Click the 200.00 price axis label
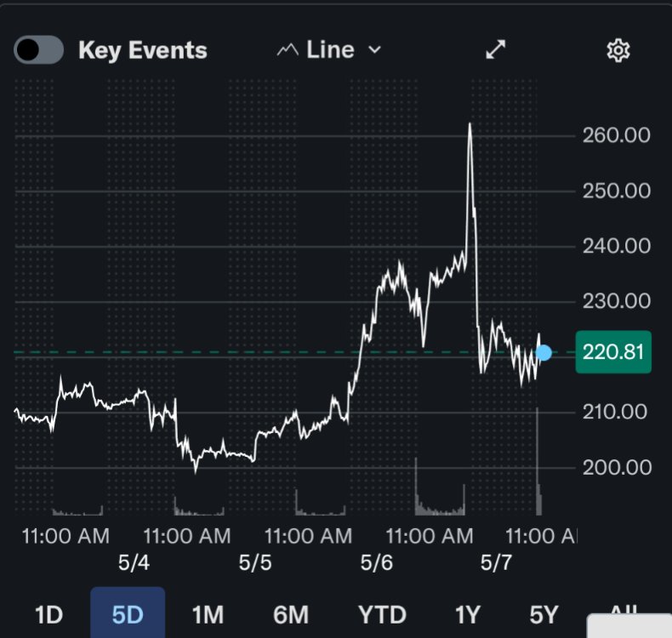 point(617,467)
